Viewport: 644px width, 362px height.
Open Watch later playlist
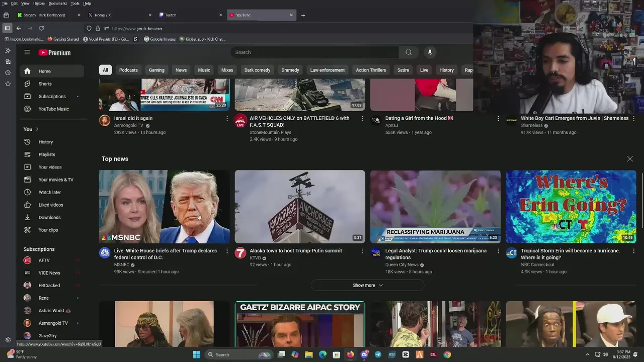[52, 192]
